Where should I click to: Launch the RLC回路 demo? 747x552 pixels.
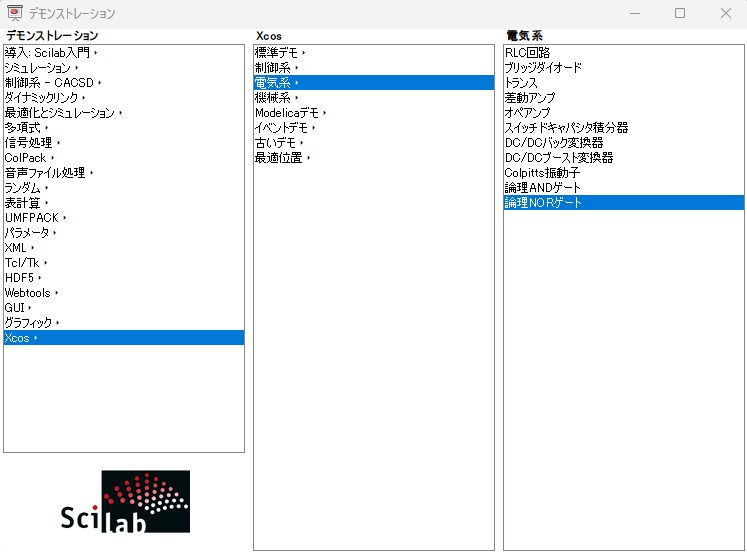pos(624,52)
